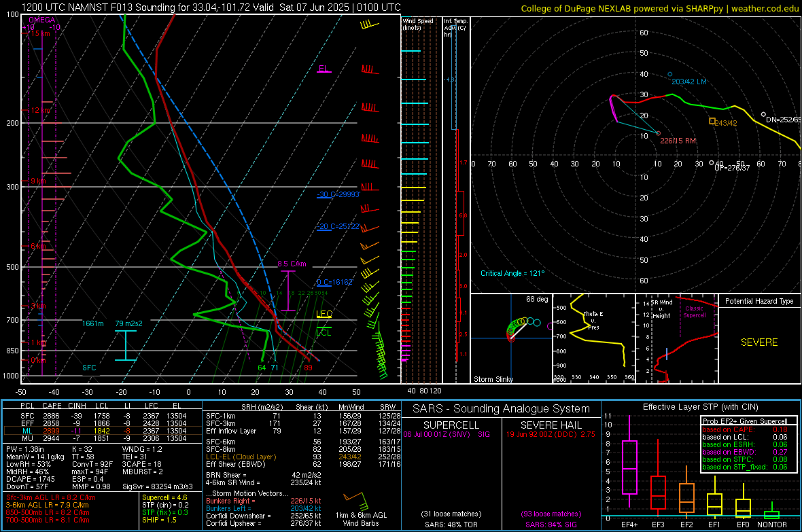Click 'Sfc-3km AGL LR = 8.2 C/km' line
The image size is (802, 532).
point(51,498)
